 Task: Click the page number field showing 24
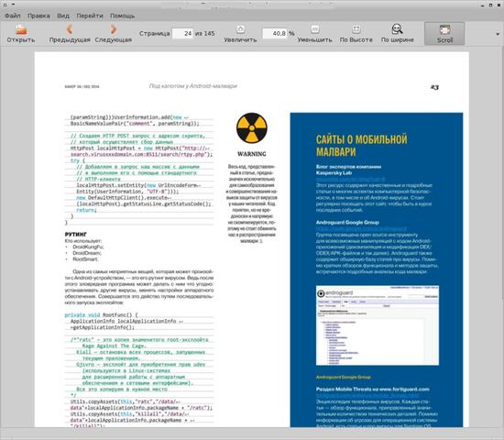[182, 33]
